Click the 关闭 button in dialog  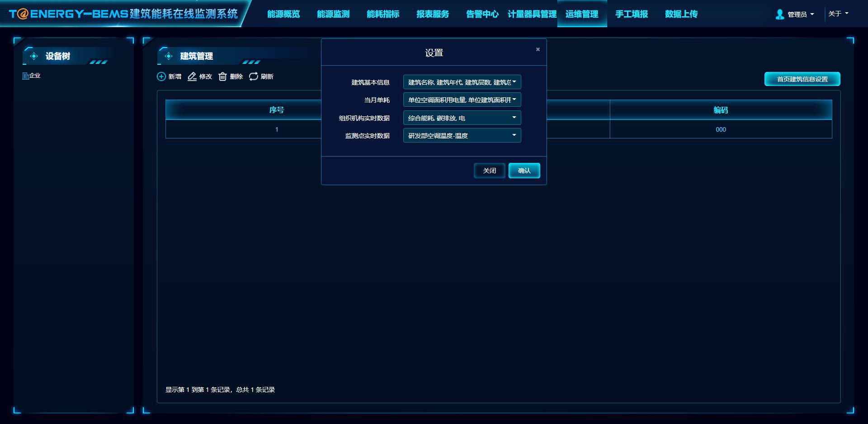[x=489, y=171]
